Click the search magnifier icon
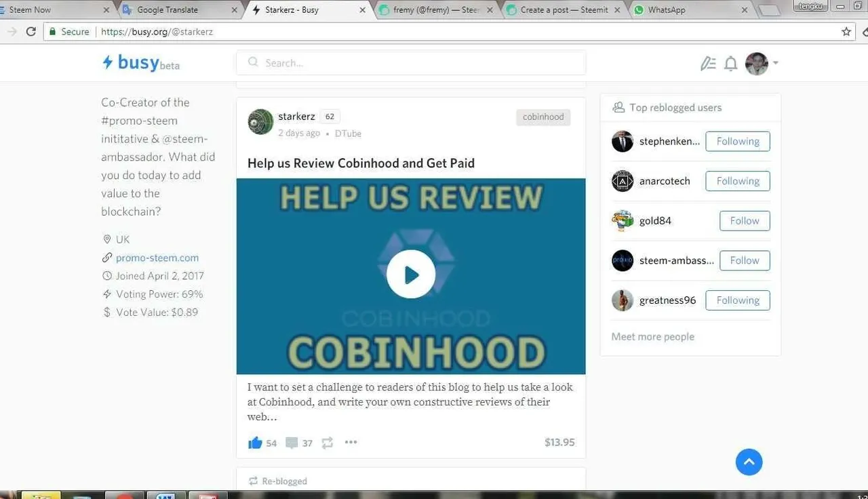Screen dimensions: 868x499 (x=253, y=62)
